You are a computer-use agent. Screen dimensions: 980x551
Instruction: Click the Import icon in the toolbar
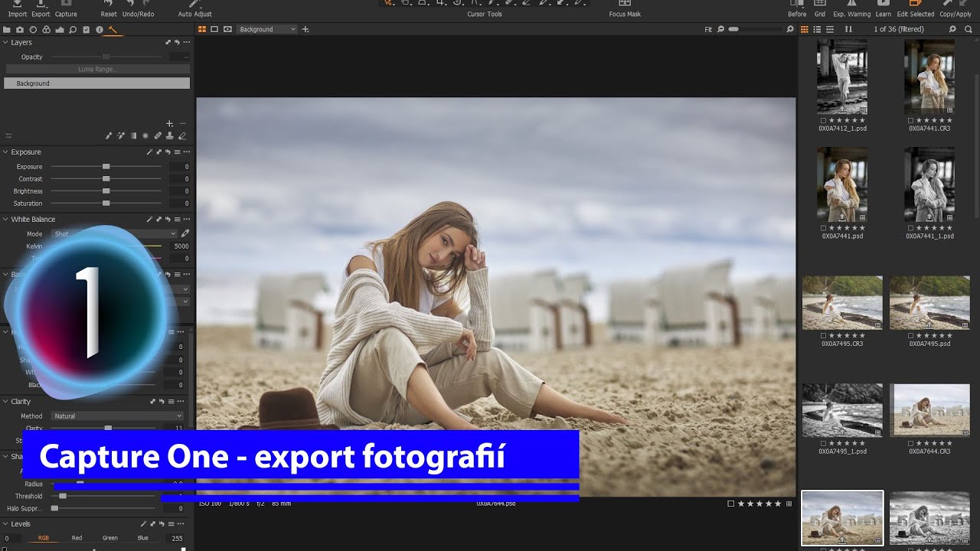coord(17,5)
